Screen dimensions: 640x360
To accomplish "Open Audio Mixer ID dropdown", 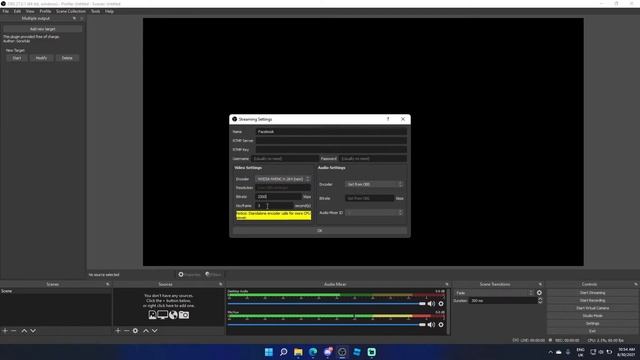I will click(374, 213).
